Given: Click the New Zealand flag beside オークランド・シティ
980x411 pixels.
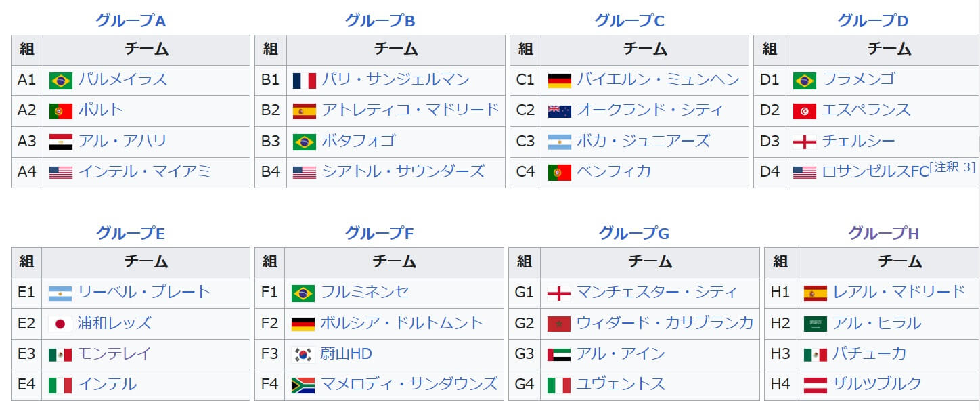Looking at the screenshot, I should tap(559, 111).
